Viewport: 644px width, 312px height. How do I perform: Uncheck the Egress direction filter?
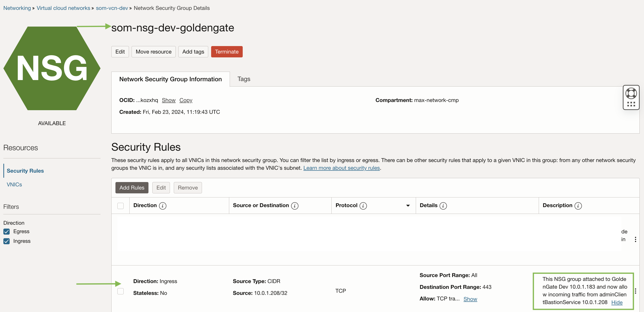[7, 231]
